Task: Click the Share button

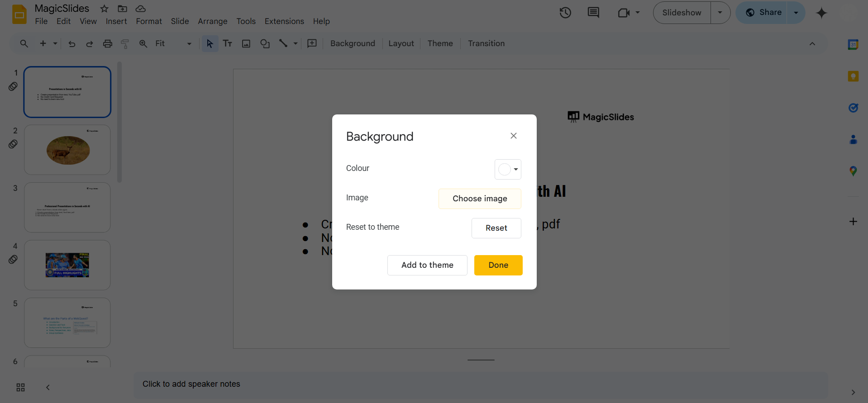Action: 763,13
